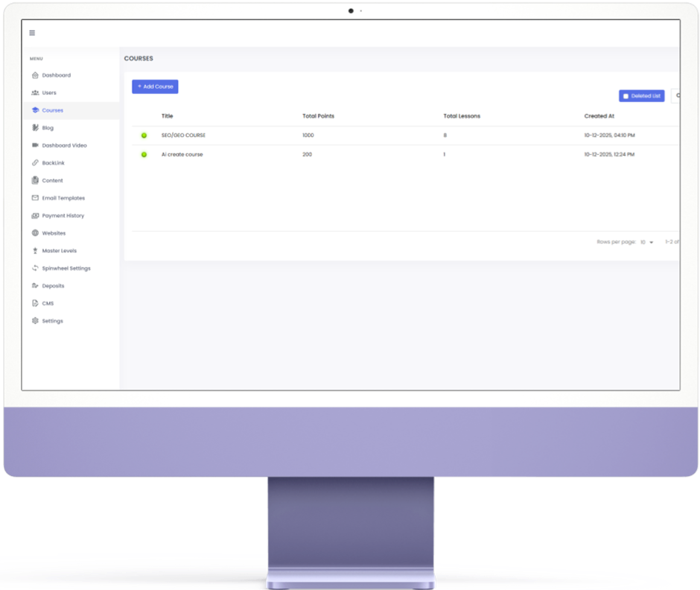Click the CMS file icon
Image resolution: width=700 pixels, height=590 pixels.
pyautogui.click(x=35, y=303)
